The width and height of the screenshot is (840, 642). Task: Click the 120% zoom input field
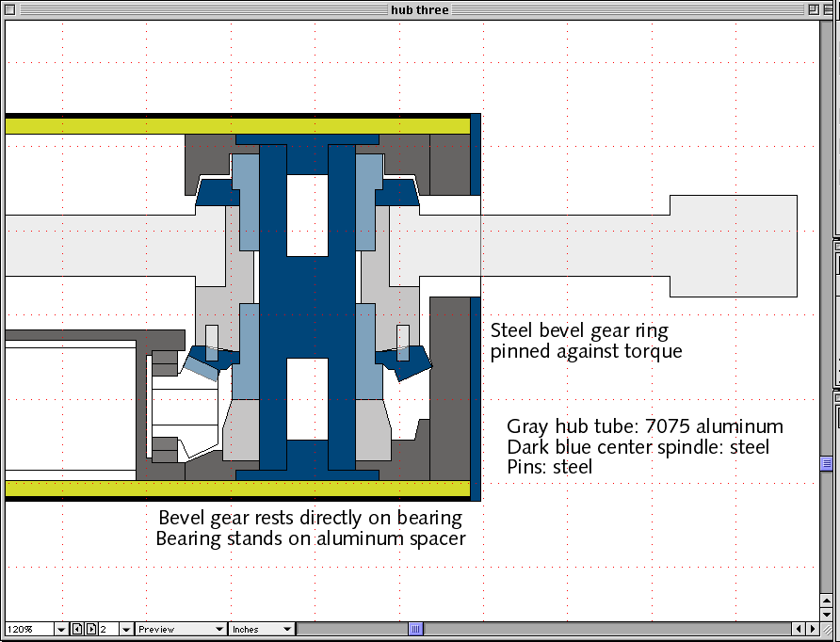pyautogui.click(x=30, y=629)
